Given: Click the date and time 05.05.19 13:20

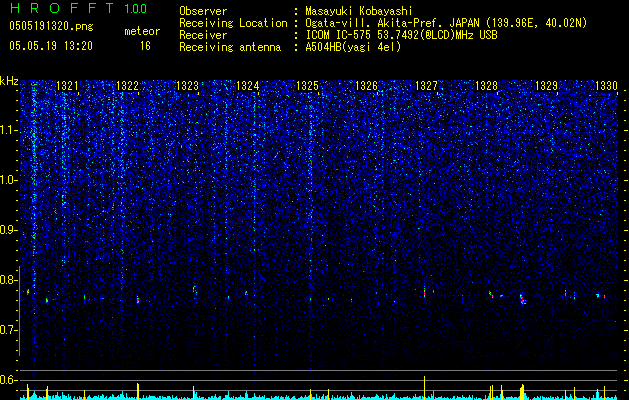Looking at the screenshot, I should pyautogui.click(x=51, y=46).
